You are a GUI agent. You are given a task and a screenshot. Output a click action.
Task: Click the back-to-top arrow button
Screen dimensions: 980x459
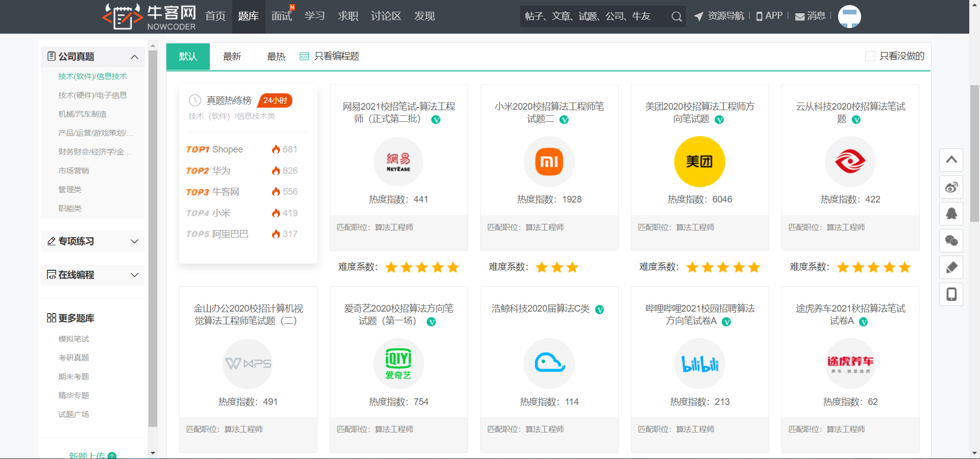coord(951,160)
